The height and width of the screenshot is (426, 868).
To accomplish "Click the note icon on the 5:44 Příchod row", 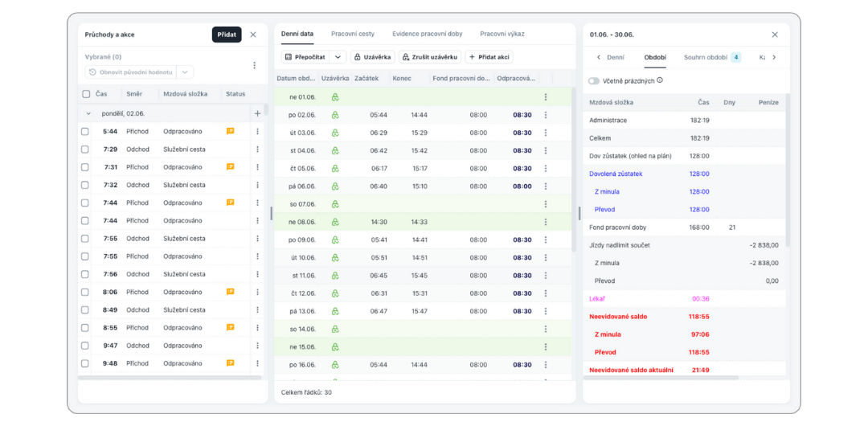I will [230, 131].
